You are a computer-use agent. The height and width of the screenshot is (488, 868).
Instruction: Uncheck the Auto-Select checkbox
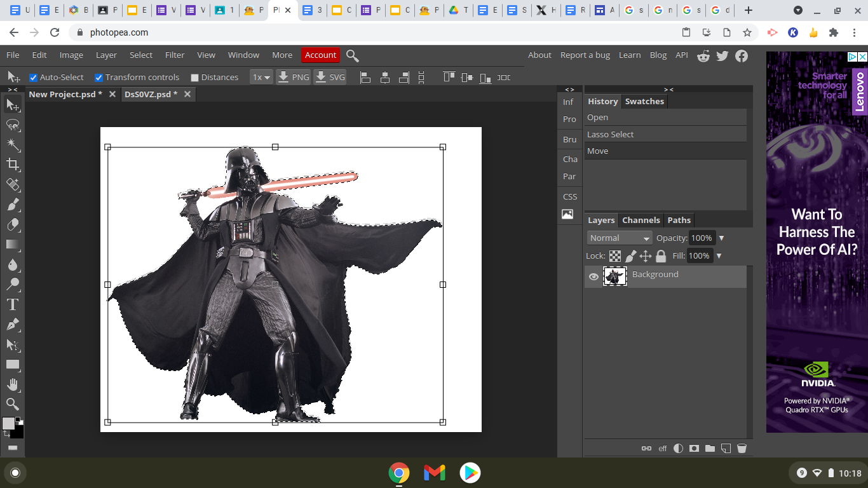pos(34,78)
